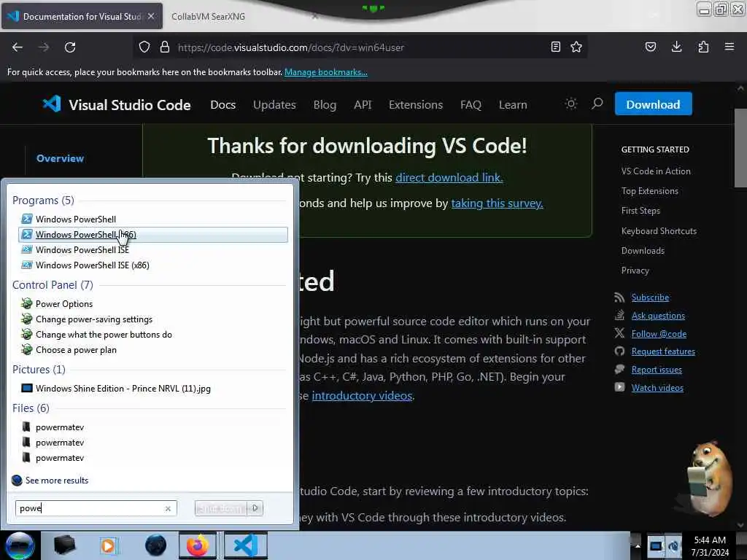Toggle the reader view icon
The image size is (747, 560).
point(555,47)
